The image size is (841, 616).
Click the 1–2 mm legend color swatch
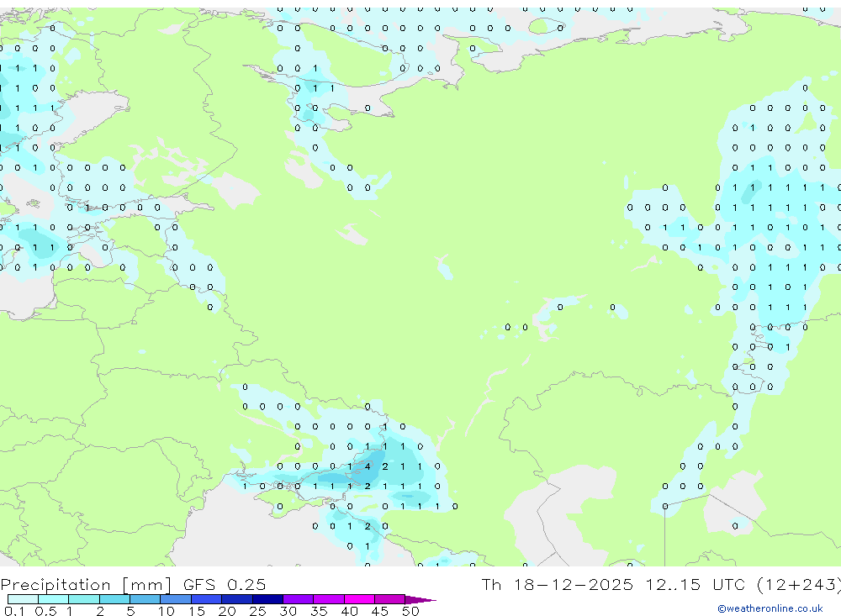pos(84,599)
